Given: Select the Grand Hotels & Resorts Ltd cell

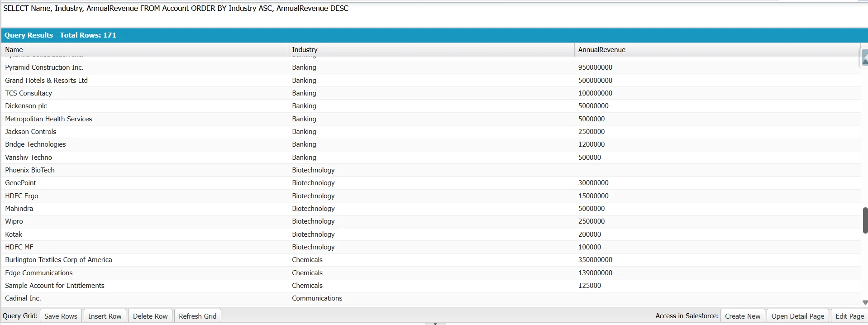Looking at the screenshot, I should click(144, 80).
